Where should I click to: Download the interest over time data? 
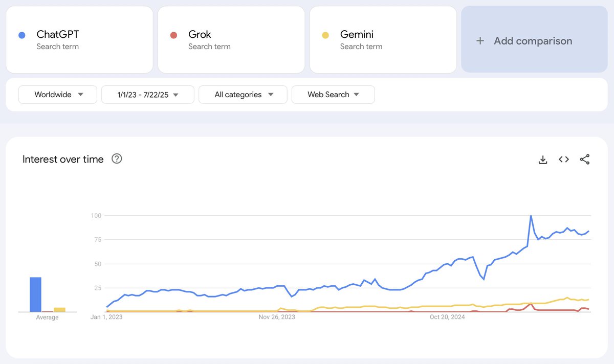point(543,160)
